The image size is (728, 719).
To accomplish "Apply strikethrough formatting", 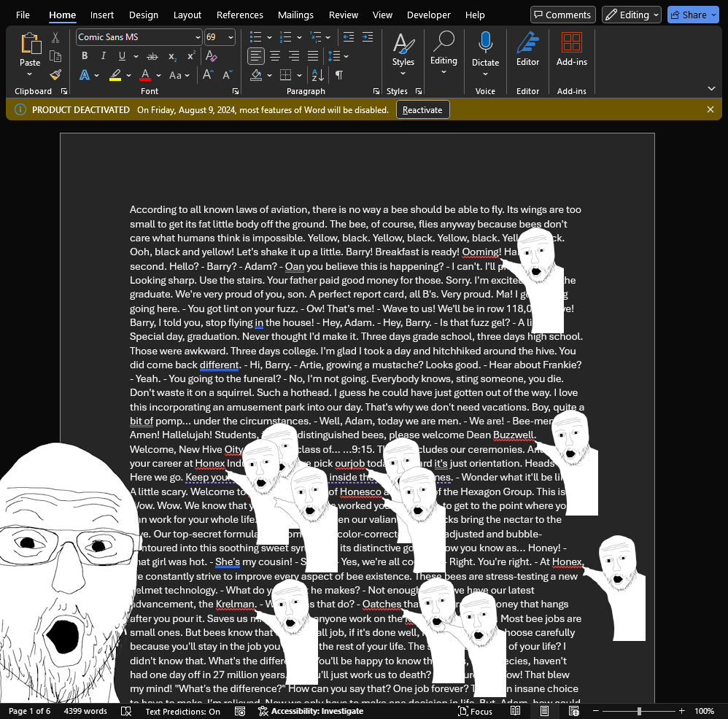I will 152,56.
